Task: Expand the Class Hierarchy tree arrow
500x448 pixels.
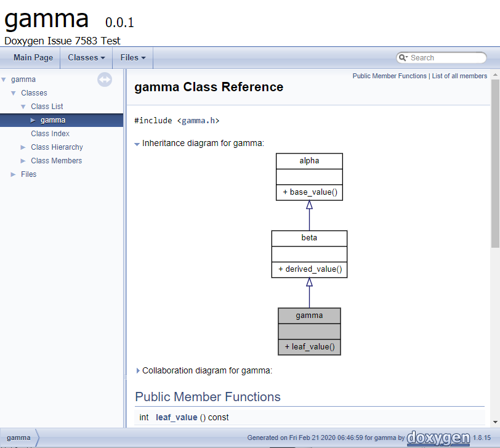Action: pyautogui.click(x=23, y=147)
